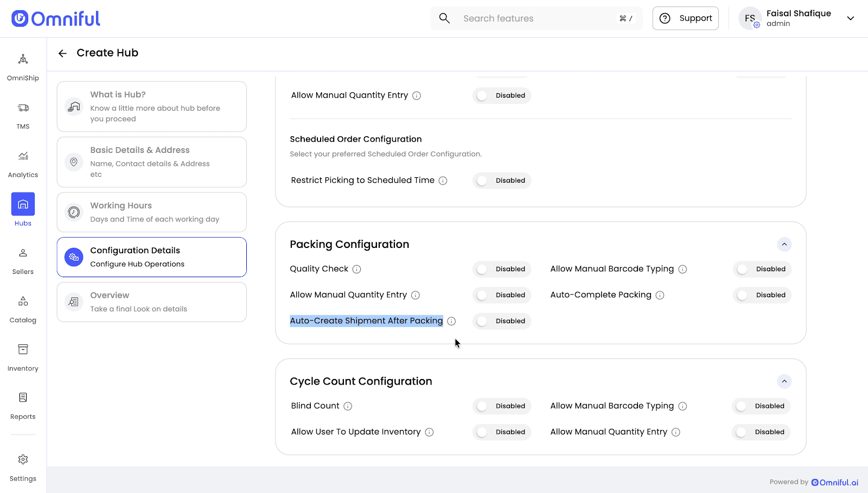
Task: Open Inventory from the sidebar
Action: pyautogui.click(x=23, y=350)
